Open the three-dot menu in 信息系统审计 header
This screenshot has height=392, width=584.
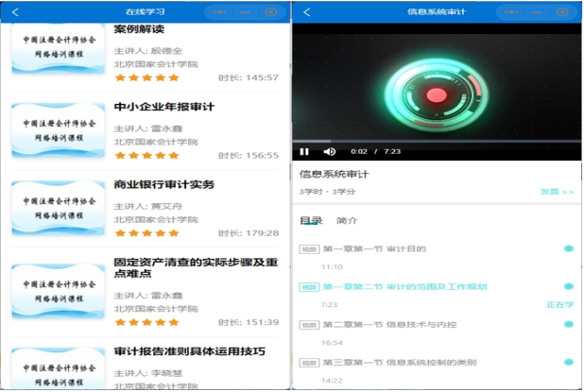coord(511,12)
